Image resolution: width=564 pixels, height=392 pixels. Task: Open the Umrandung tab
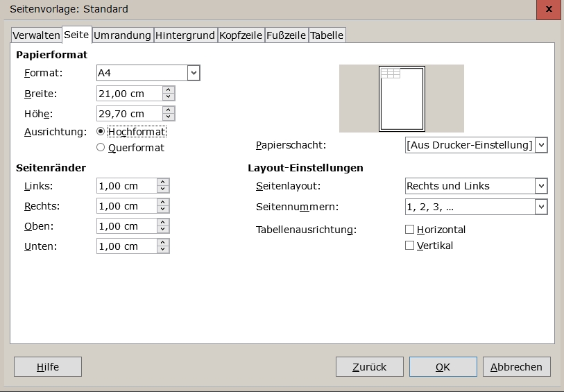(122, 35)
